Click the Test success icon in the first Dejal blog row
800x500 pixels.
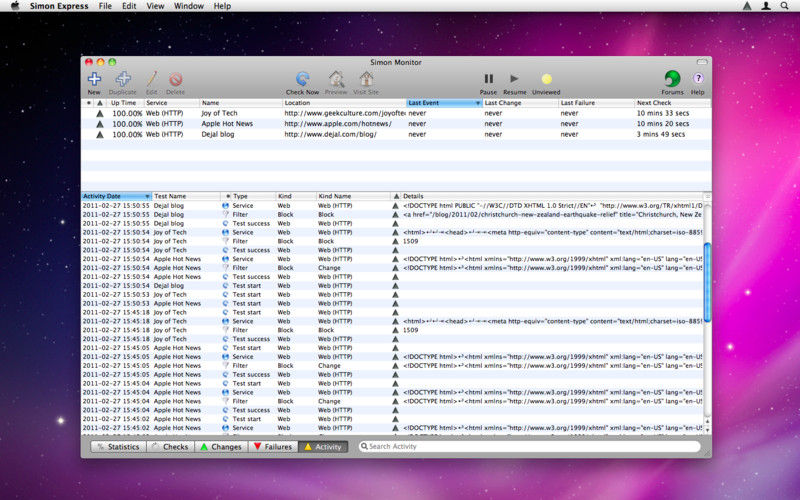tap(226, 223)
